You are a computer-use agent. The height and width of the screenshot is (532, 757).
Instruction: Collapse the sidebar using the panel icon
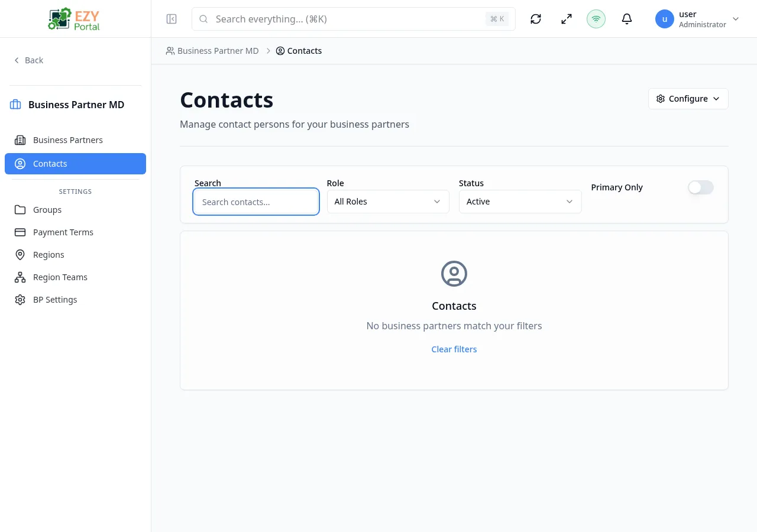coord(172,19)
